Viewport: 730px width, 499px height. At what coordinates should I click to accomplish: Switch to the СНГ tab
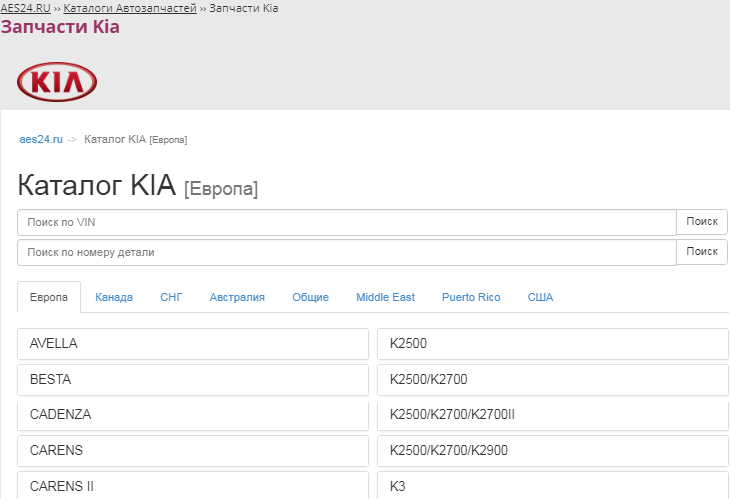(x=171, y=297)
